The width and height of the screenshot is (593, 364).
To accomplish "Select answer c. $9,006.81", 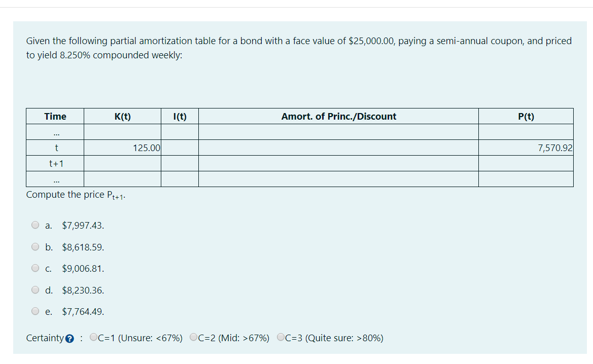I will (35, 268).
